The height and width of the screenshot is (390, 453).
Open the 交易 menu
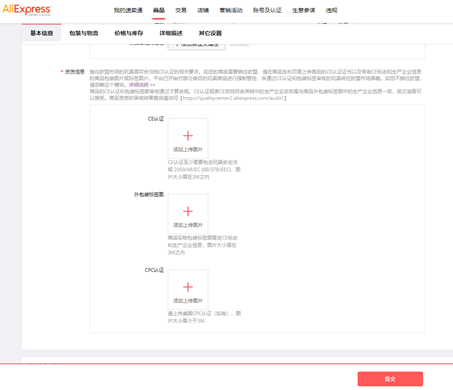(x=181, y=10)
